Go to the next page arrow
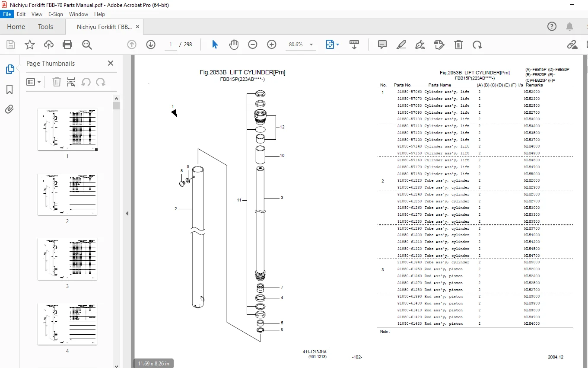Screen dimensions: 588x368 [151, 45]
